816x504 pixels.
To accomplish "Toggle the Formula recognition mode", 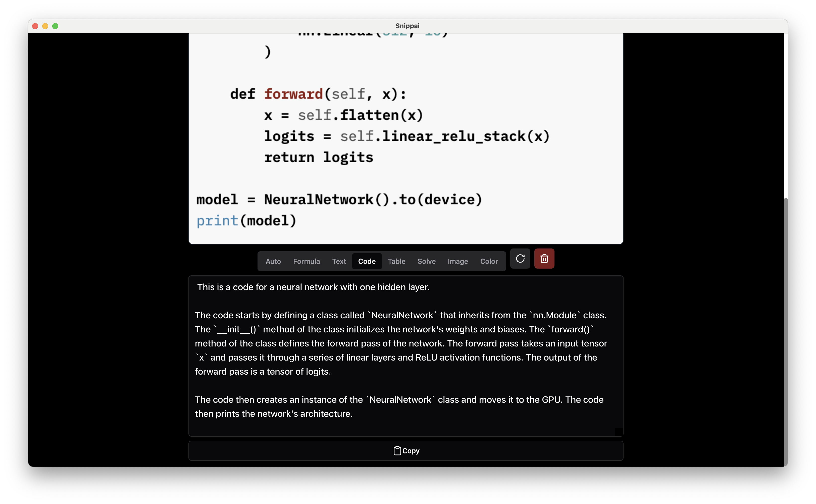I will pyautogui.click(x=306, y=261).
